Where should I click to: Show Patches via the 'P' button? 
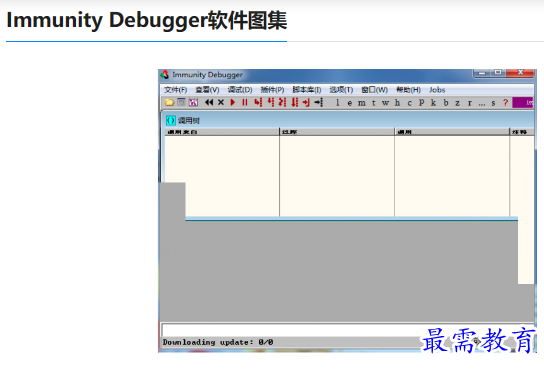(x=422, y=103)
